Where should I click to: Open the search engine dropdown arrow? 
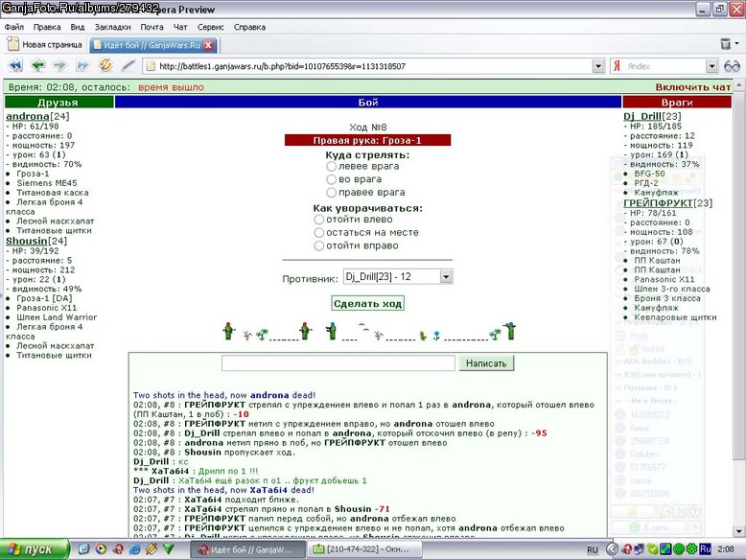711,66
